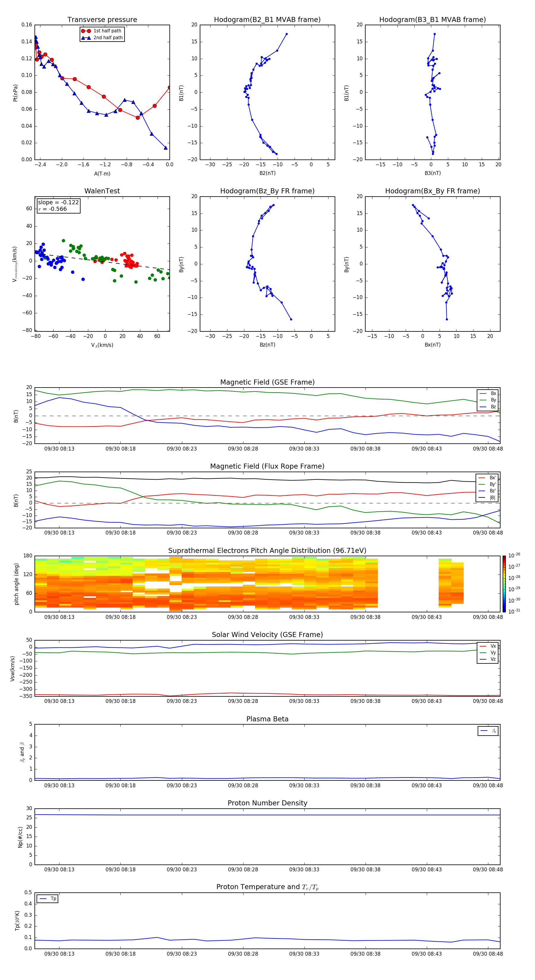Select the Bx' legend entry in Flux Rope panel
Image resolution: width=535 pixels, height=980 pixels.
[x=487, y=478]
